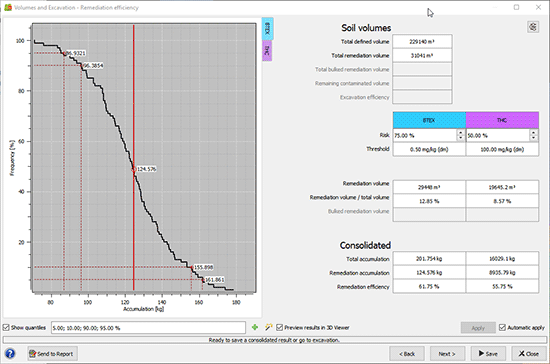Screen dimensions: 550x364
Task: Toggle the Show quantiles checkbox
Action: (6, 328)
